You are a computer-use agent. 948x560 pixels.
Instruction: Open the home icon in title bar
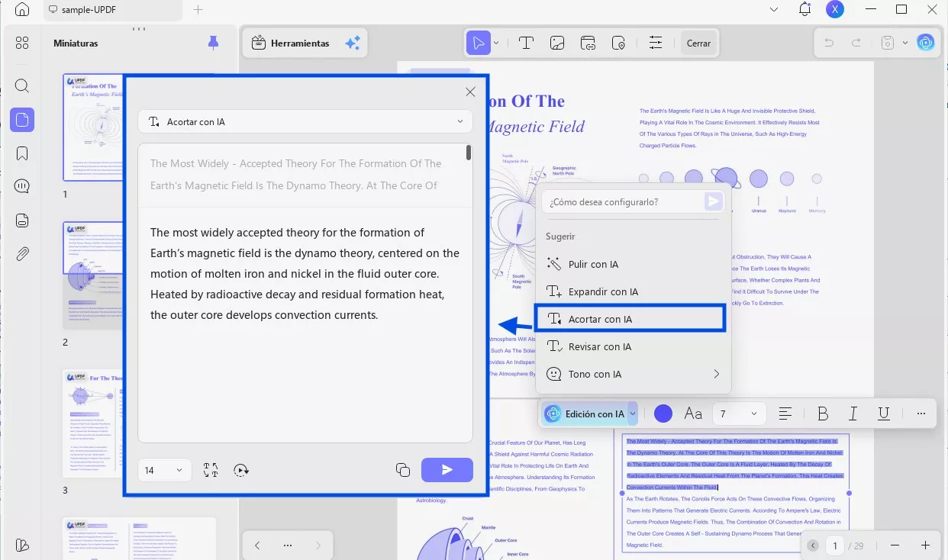[x=22, y=10]
